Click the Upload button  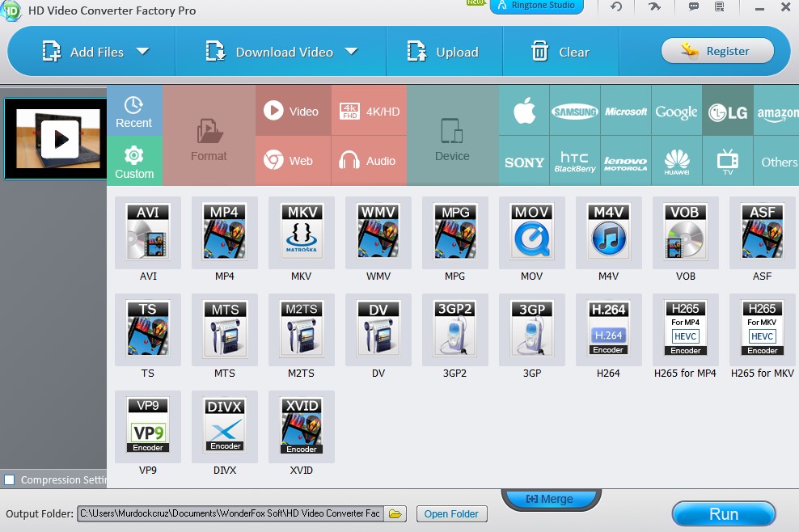[x=443, y=52]
